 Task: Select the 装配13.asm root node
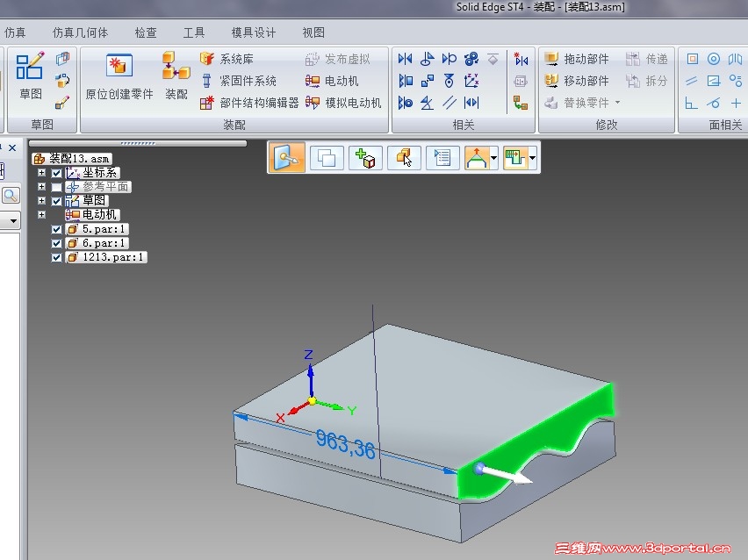tap(73, 158)
